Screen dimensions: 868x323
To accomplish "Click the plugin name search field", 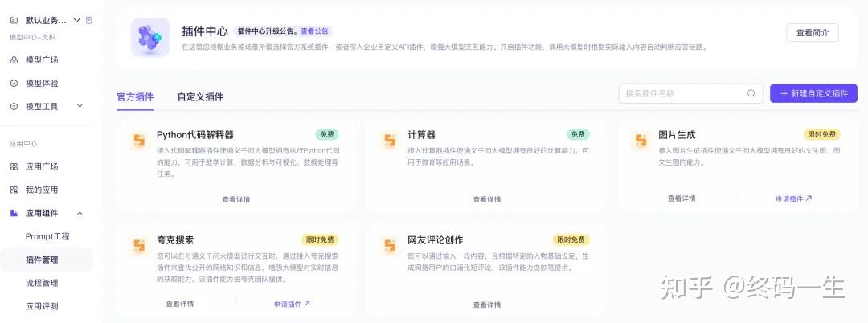I will 683,93.
